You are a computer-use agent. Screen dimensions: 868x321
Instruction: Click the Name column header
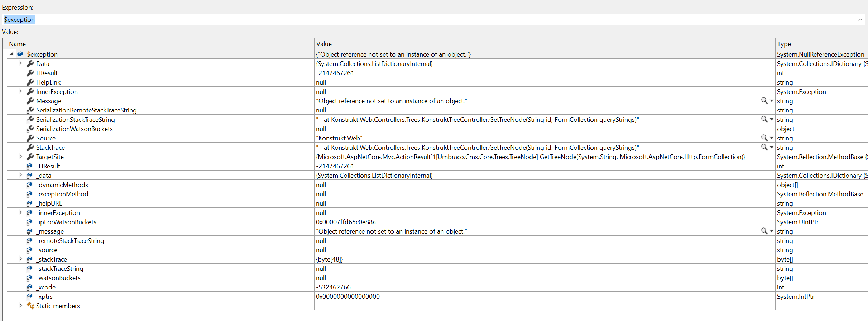(x=160, y=44)
